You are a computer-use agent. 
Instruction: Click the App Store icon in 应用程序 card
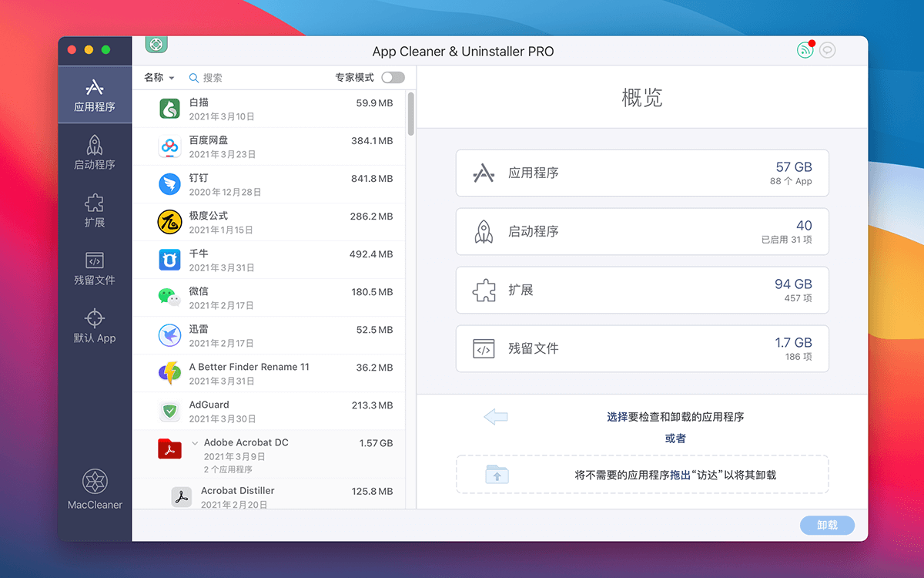coord(484,173)
